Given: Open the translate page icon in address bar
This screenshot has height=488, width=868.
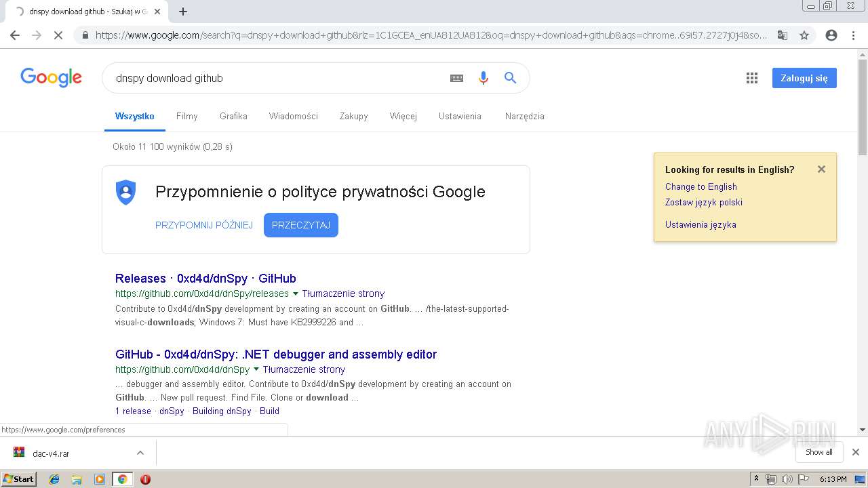Looking at the screenshot, I should [x=782, y=35].
